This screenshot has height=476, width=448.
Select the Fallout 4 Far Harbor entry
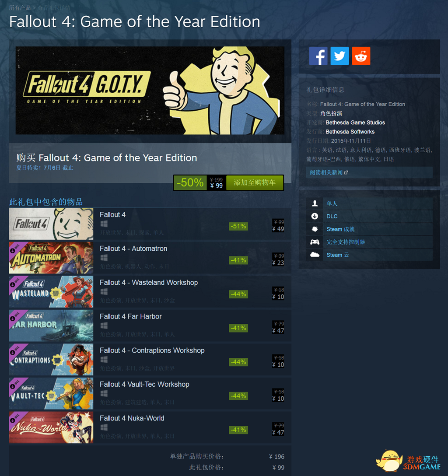(x=150, y=326)
